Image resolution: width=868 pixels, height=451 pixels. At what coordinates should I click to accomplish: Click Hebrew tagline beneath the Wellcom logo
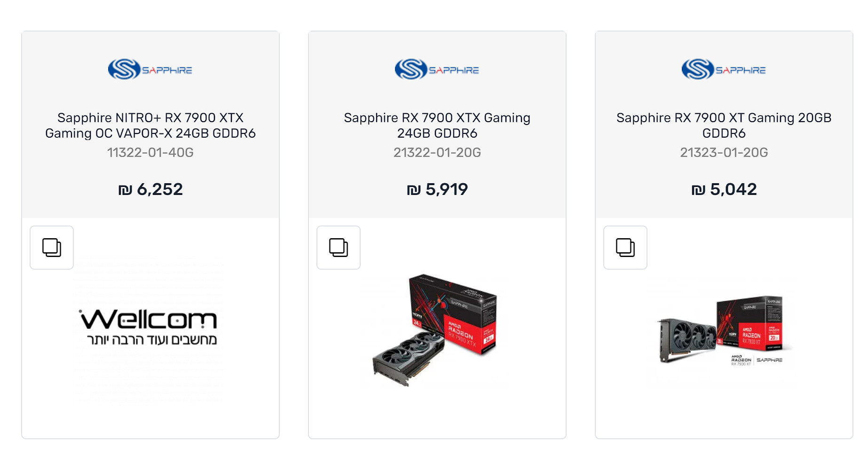point(151,340)
